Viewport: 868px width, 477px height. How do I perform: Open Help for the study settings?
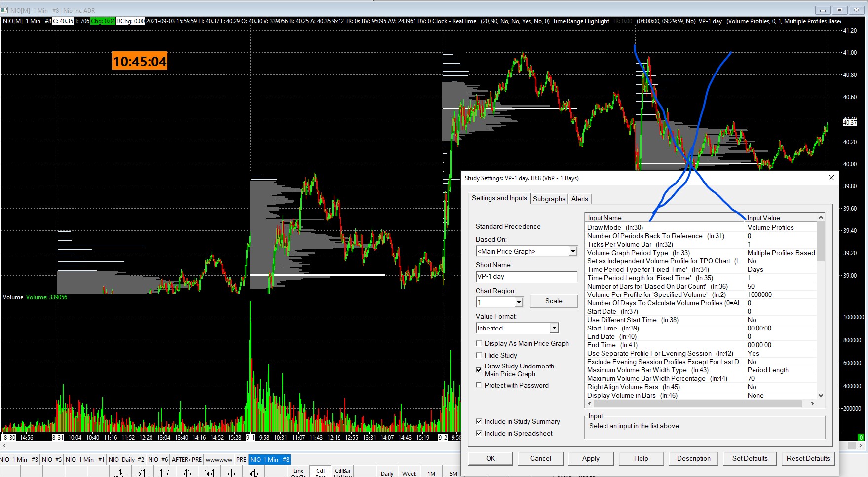[641, 458]
